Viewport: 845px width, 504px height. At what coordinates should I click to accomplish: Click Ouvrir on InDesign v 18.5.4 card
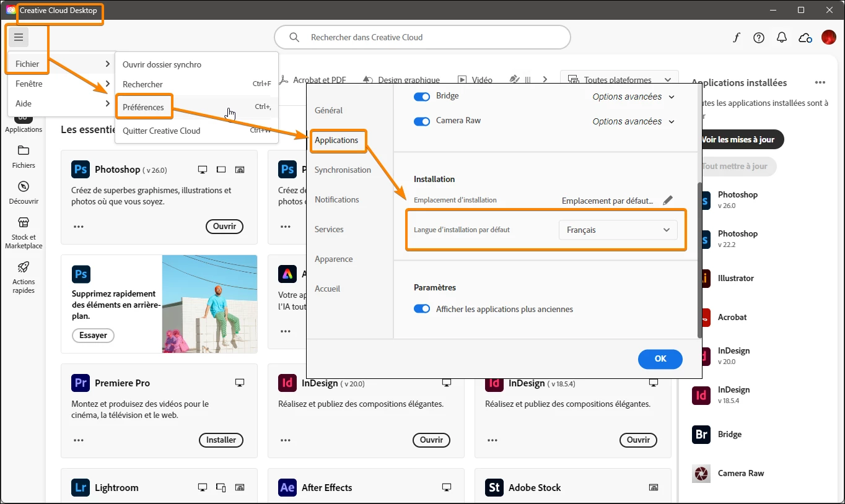tap(638, 440)
